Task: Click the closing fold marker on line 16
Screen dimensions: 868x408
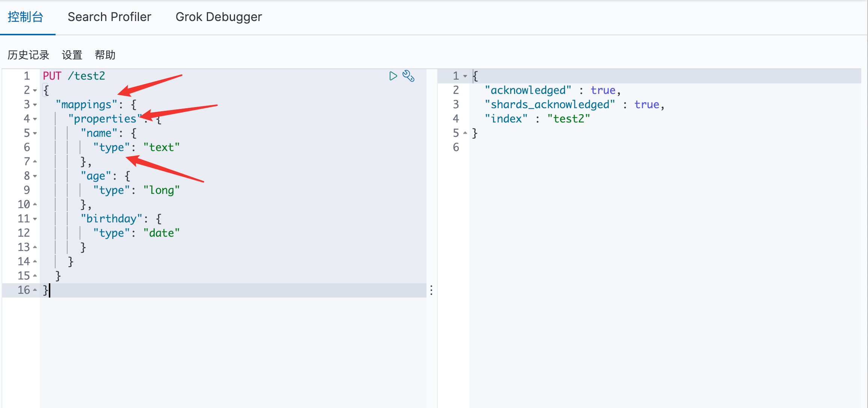Action: tap(35, 290)
